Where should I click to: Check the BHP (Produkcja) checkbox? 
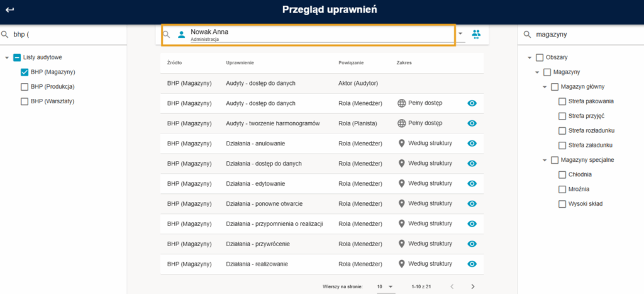point(25,87)
